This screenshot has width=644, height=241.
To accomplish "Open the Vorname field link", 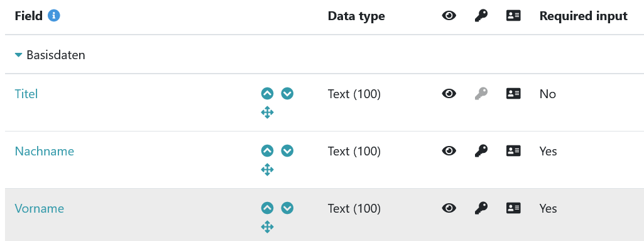I will tap(40, 208).
